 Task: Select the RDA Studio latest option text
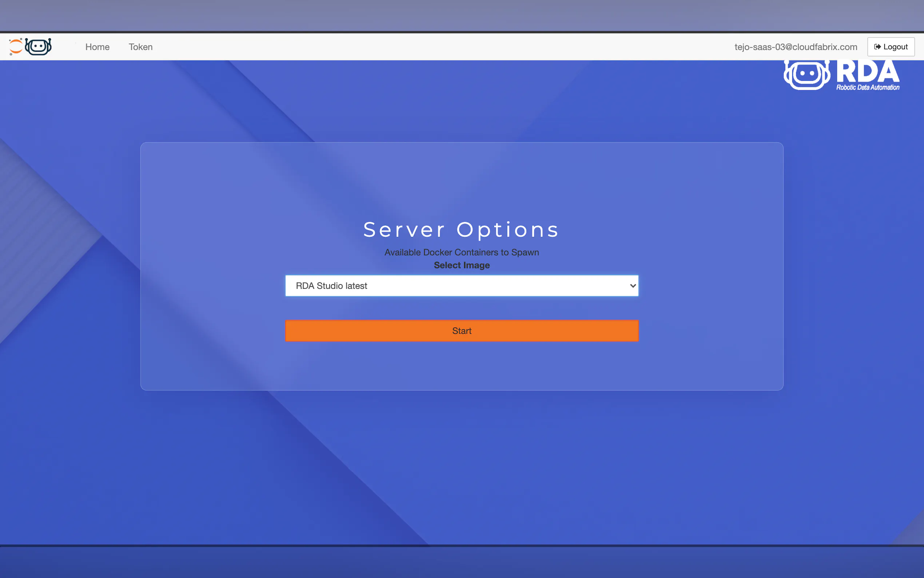(x=331, y=286)
